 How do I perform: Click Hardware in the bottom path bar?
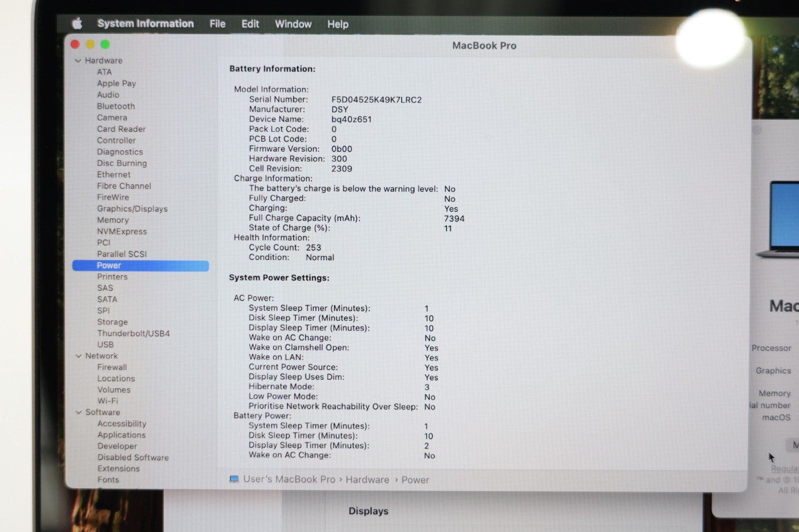tap(367, 480)
